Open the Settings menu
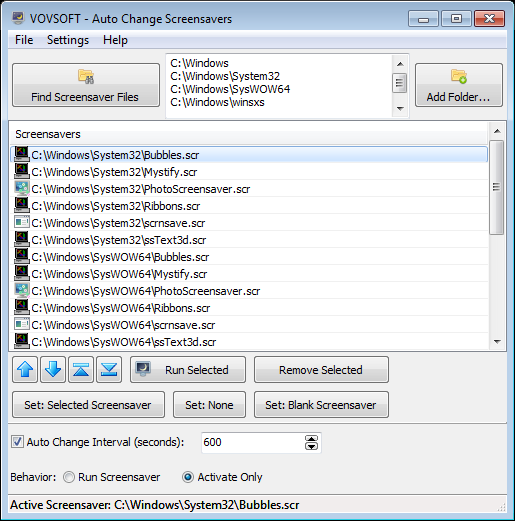This screenshot has height=521, width=515. coord(68,40)
